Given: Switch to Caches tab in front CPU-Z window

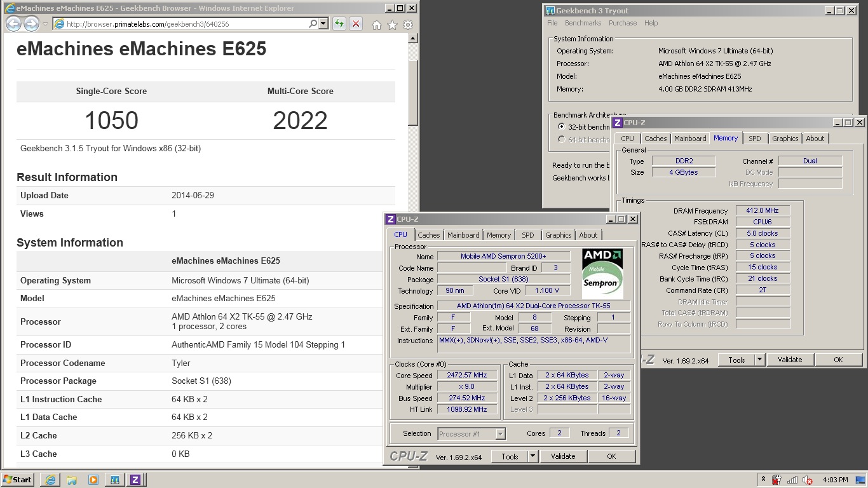Looking at the screenshot, I should [x=428, y=235].
